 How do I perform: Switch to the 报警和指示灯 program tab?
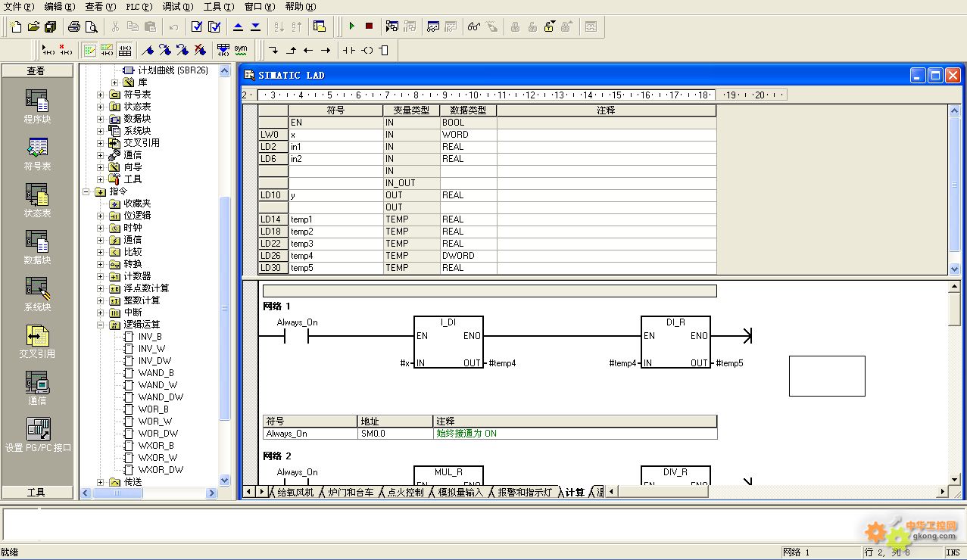tap(524, 492)
